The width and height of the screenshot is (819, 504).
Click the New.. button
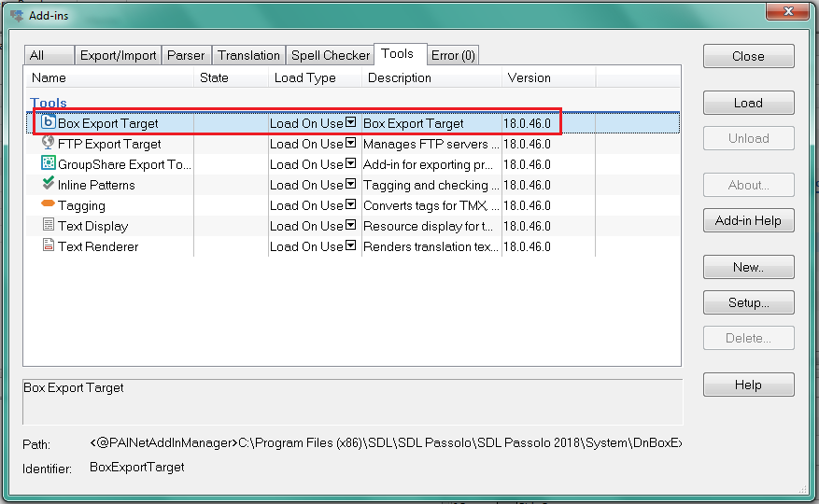point(748,267)
